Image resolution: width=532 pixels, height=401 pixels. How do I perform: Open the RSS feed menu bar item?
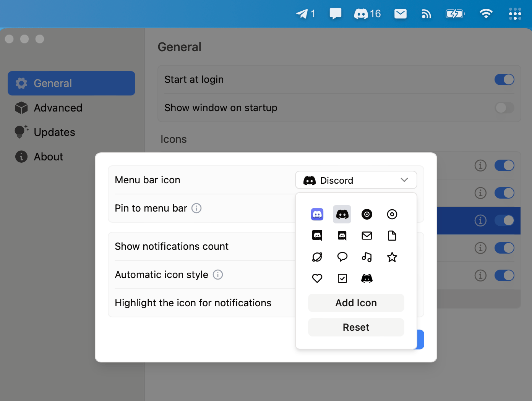click(x=426, y=14)
